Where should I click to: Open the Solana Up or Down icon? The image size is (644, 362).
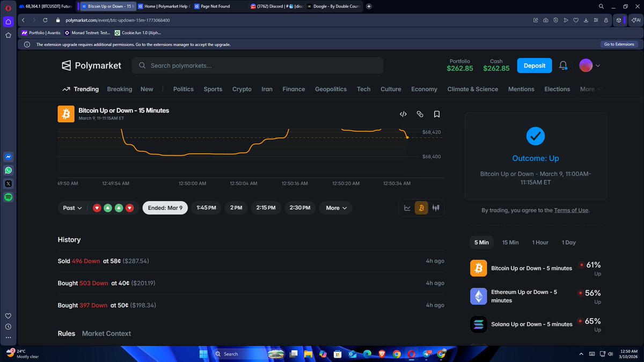(x=479, y=324)
